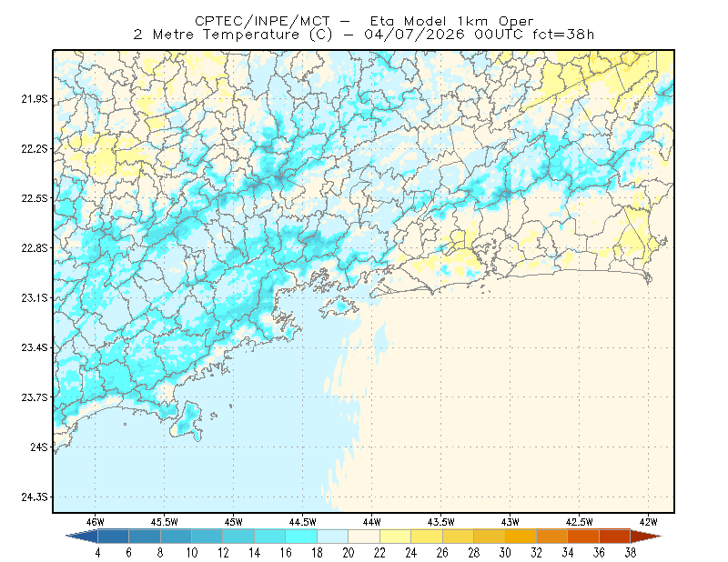Click the "2 Metre Temperature (C)" subtitle text
The height and width of the screenshot is (562, 728).
click(233, 35)
